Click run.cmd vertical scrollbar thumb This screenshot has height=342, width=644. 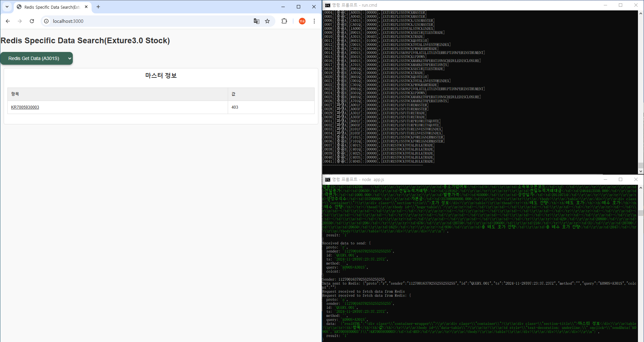(x=641, y=165)
